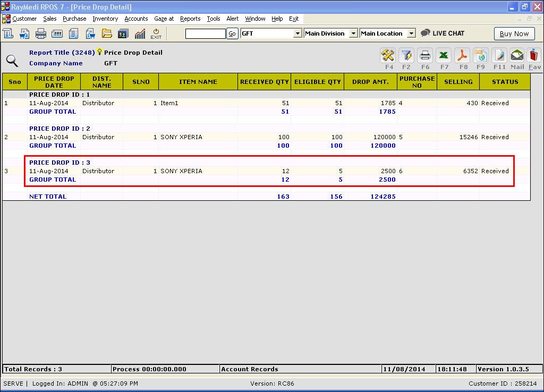Screen dimensions: 544x392
Task: Expand the Main Division dropdown
Action: tap(353, 33)
